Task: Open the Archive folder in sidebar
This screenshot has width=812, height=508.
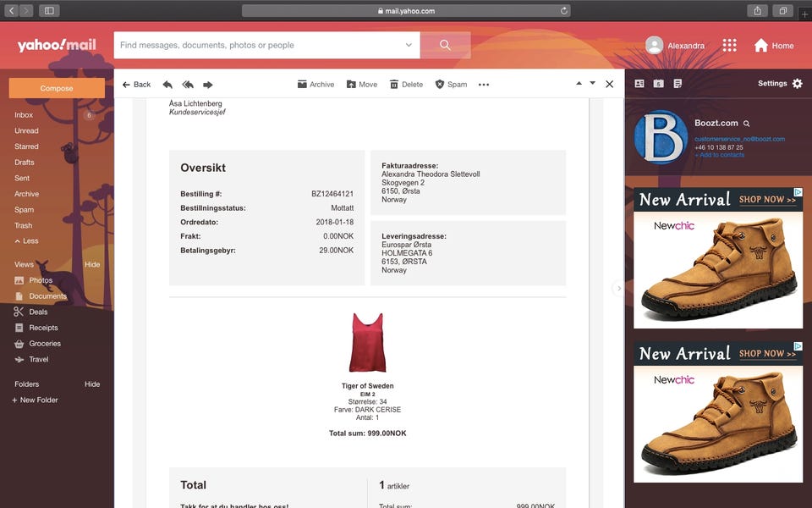Action: coord(27,194)
